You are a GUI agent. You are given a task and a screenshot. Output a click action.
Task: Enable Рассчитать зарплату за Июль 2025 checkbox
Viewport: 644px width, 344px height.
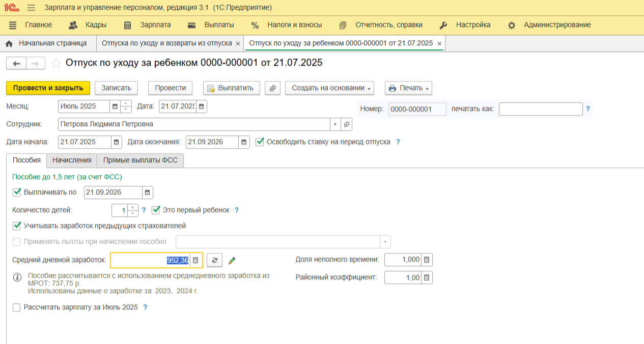pos(16,307)
